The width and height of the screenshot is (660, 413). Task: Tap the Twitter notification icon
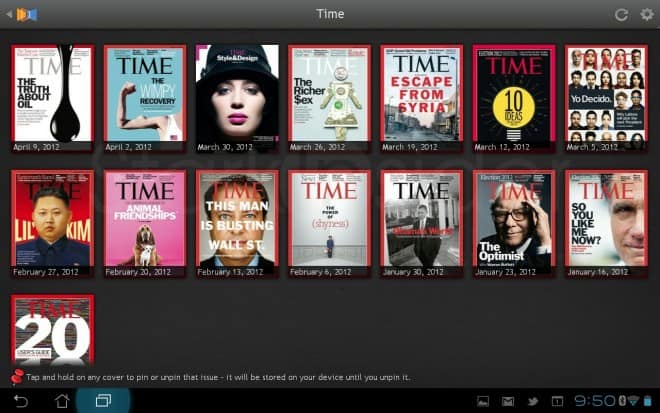[531, 401]
